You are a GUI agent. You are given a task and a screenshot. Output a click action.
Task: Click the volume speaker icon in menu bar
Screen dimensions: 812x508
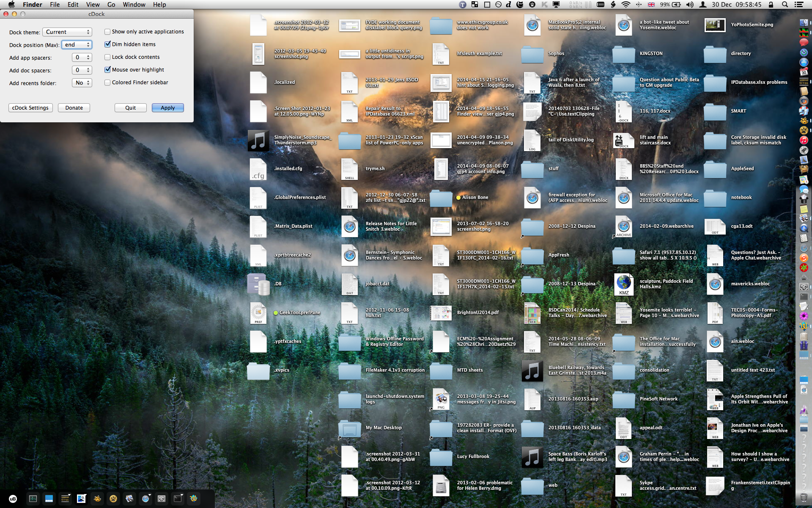click(690, 5)
